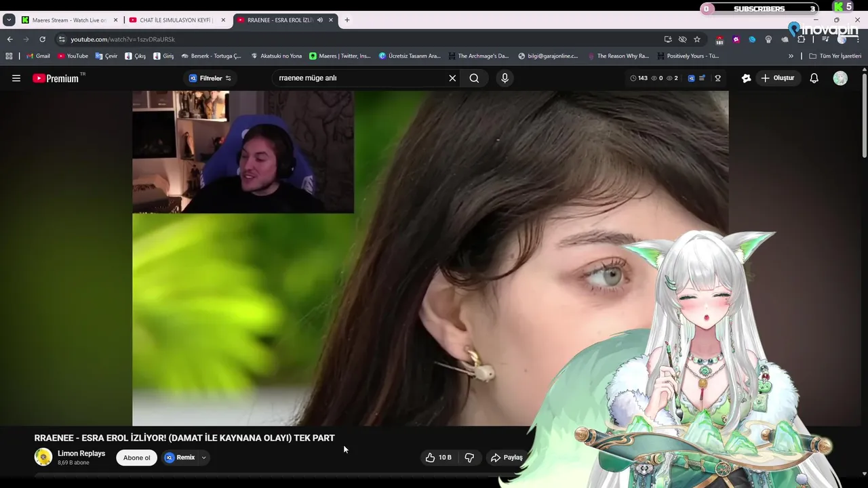Viewport: 868px width, 488px height.
Task: Go to YouTube Premium home logo
Action: click(x=57, y=78)
